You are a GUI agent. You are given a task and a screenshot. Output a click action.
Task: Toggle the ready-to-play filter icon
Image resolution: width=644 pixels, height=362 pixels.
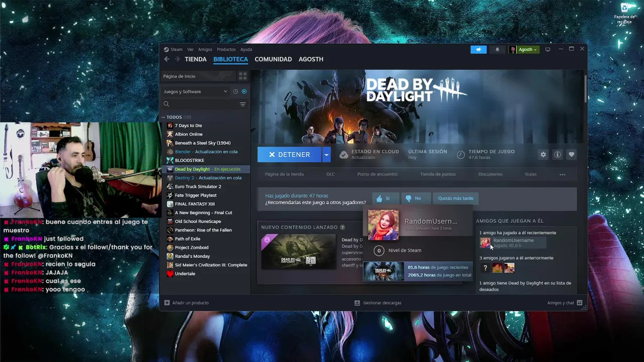(x=244, y=92)
